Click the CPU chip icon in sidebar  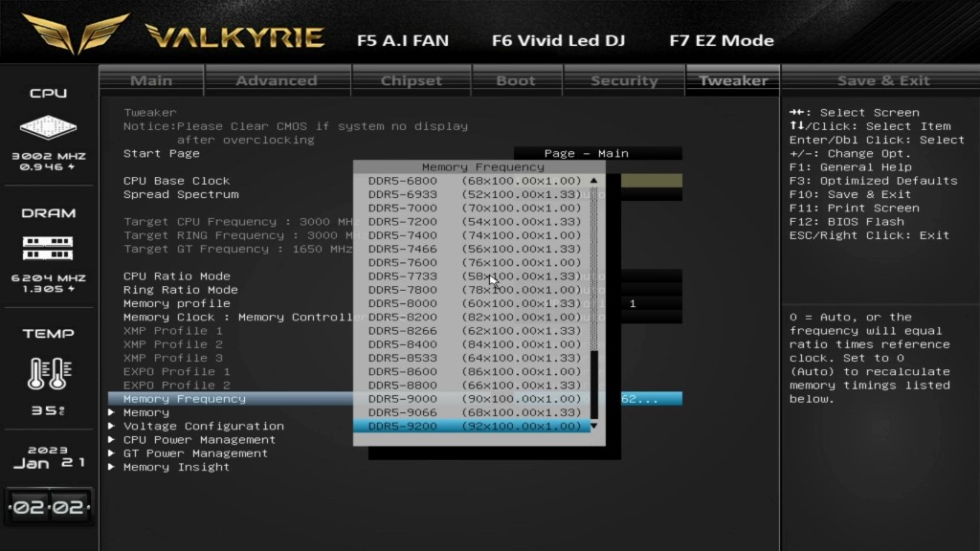[48, 126]
